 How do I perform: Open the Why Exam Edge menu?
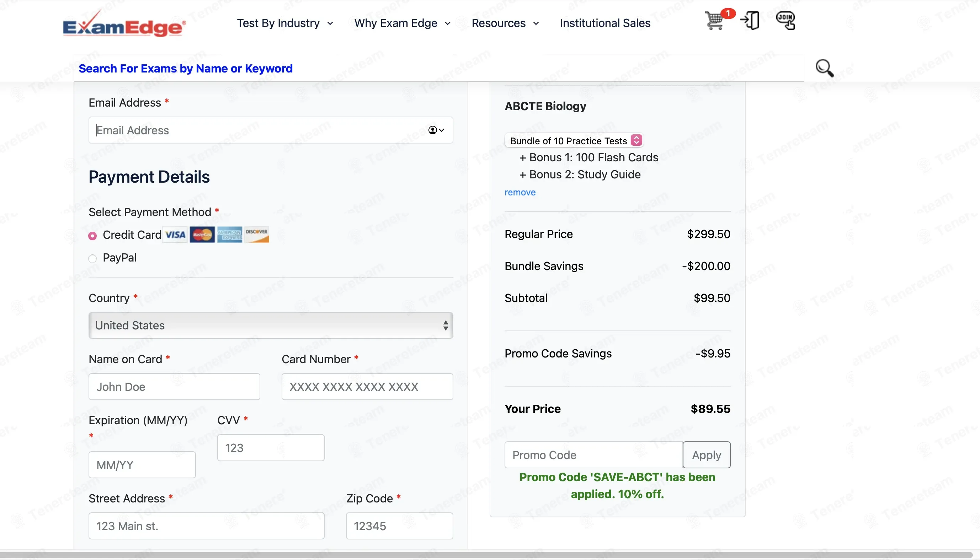402,23
